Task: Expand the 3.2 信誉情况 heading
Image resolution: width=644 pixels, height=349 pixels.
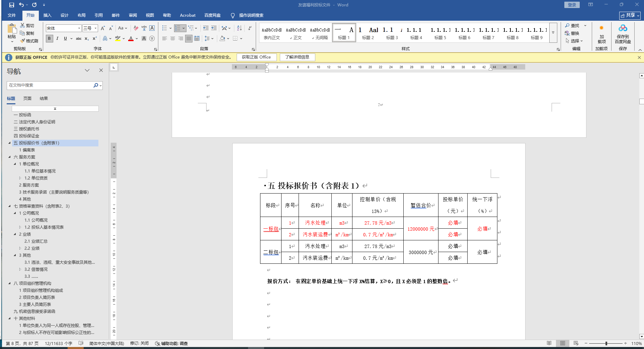Action: (x=20, y=269)
